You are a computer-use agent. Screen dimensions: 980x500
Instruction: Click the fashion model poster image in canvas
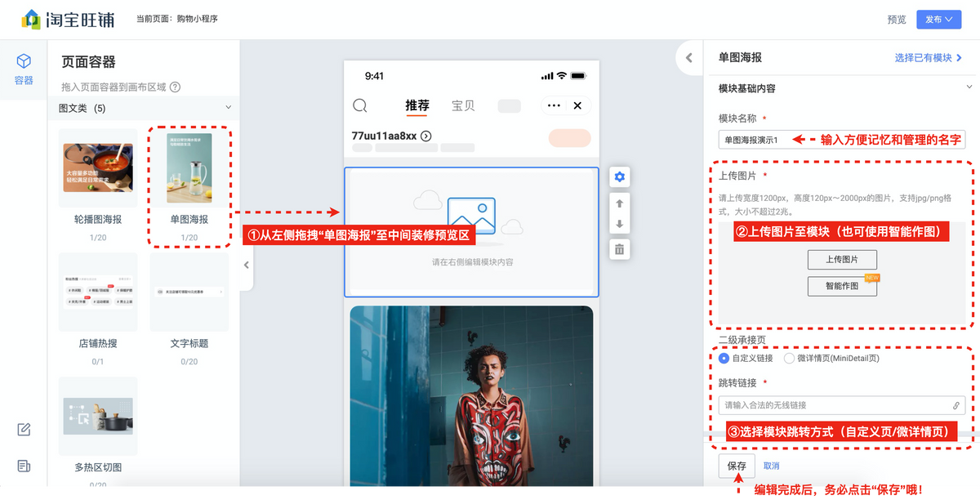point(471,396)
